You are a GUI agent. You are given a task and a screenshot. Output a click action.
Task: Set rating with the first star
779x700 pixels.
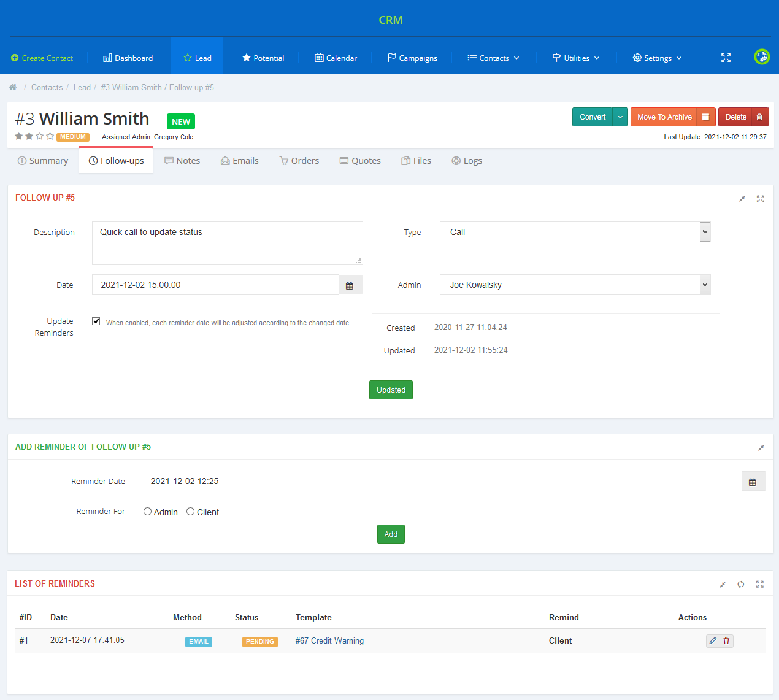(19, 136)
